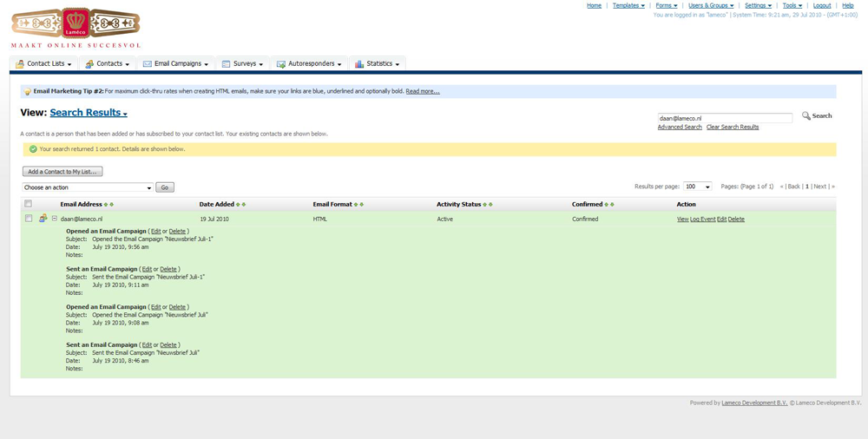Check the box for daan@lameco.nl row
This screenshot has height=439, width=868.
click(x=29, y=219)
